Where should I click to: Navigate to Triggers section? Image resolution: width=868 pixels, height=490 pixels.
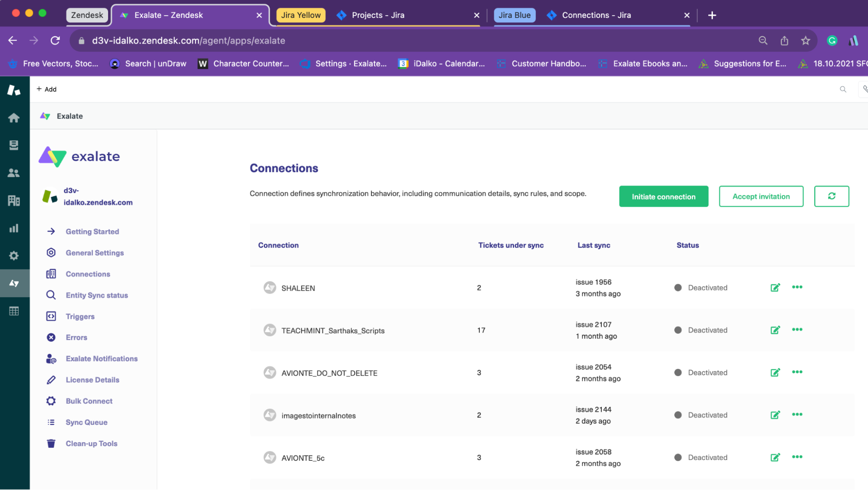point(80,316)
